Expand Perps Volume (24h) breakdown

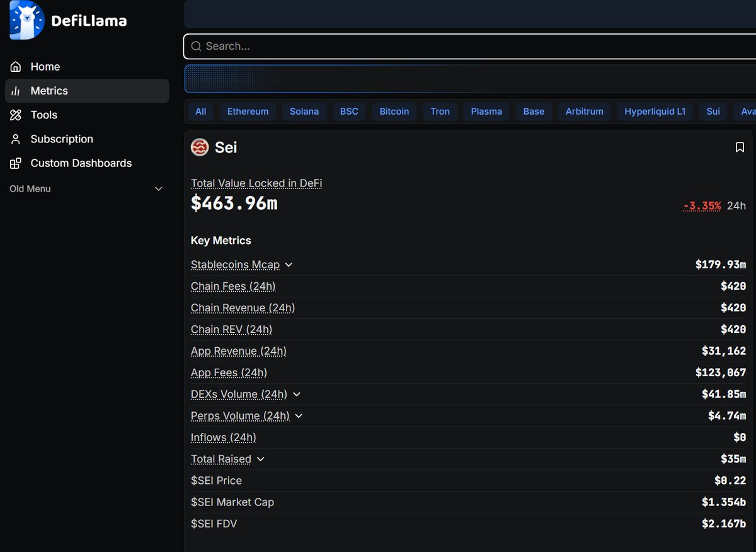pyautogui.click(x=299, y=416)
